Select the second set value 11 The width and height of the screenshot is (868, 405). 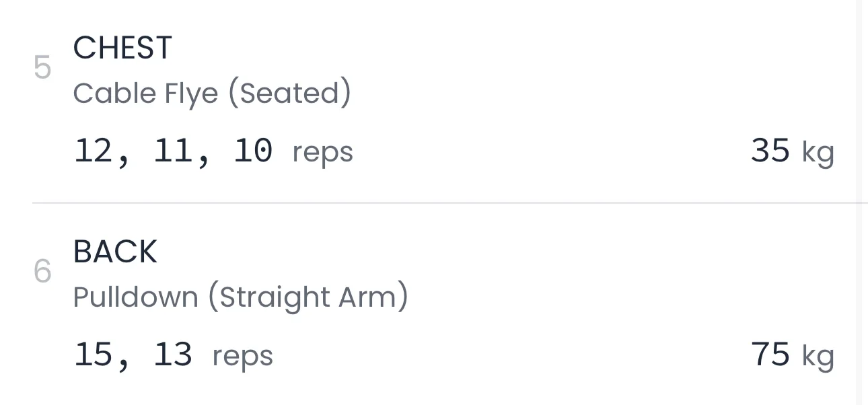pos(173,150)
